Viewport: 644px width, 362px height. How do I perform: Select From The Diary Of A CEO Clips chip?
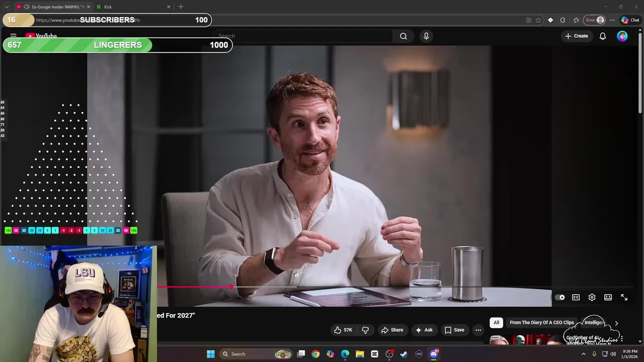[x=541, y=323]
